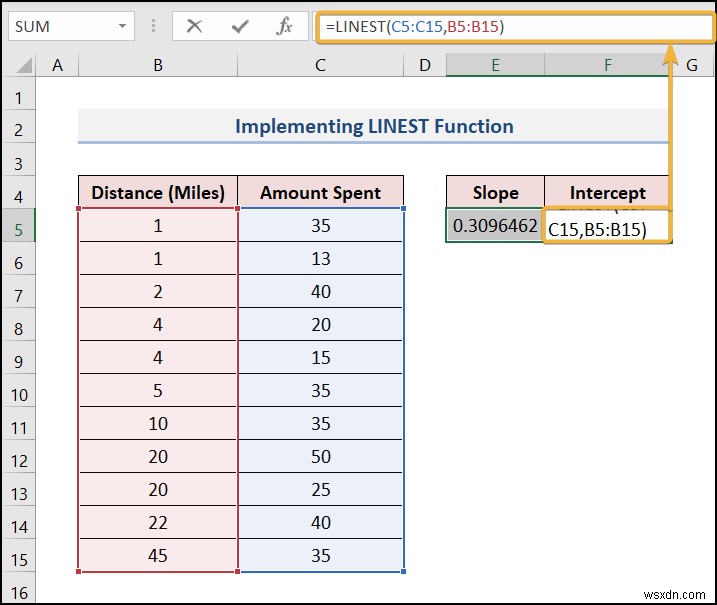Select column D header
This screenshot has width=717, height=605.
[x=425, y=65]
